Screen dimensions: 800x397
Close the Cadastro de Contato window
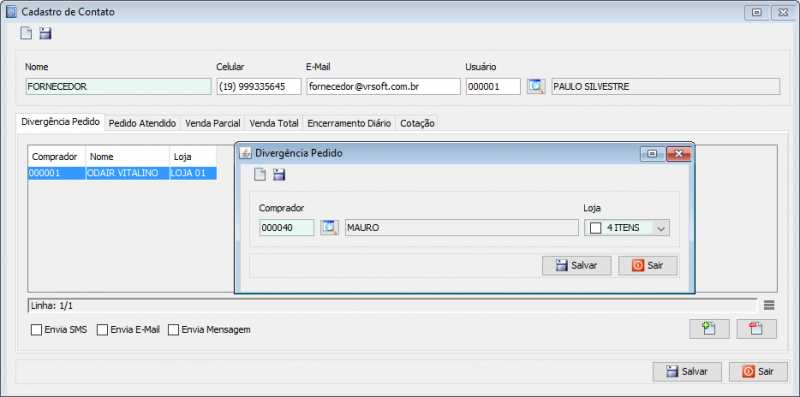784,13
